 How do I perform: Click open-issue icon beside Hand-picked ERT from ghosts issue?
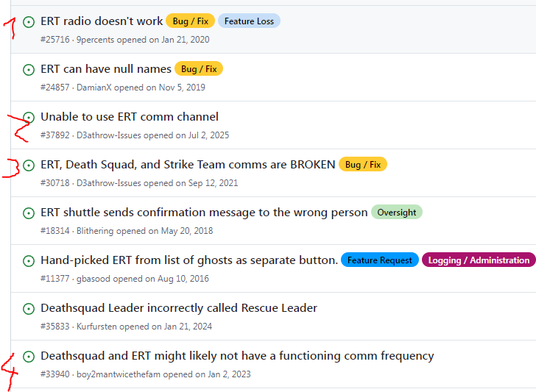click(x=29, y=261)
